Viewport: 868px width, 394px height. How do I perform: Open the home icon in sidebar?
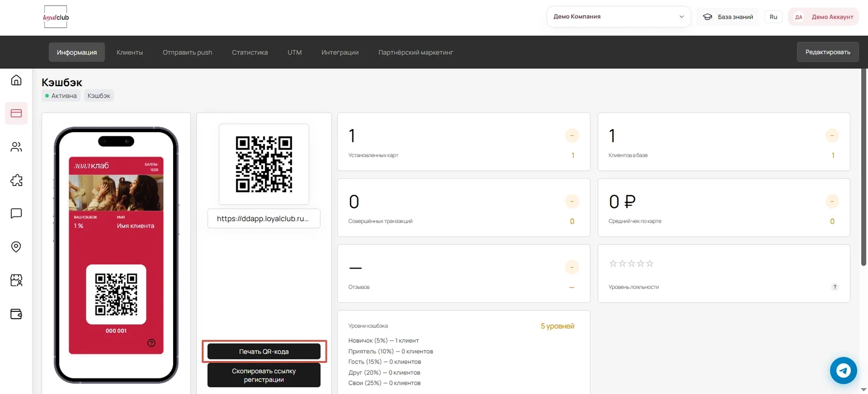16,80
